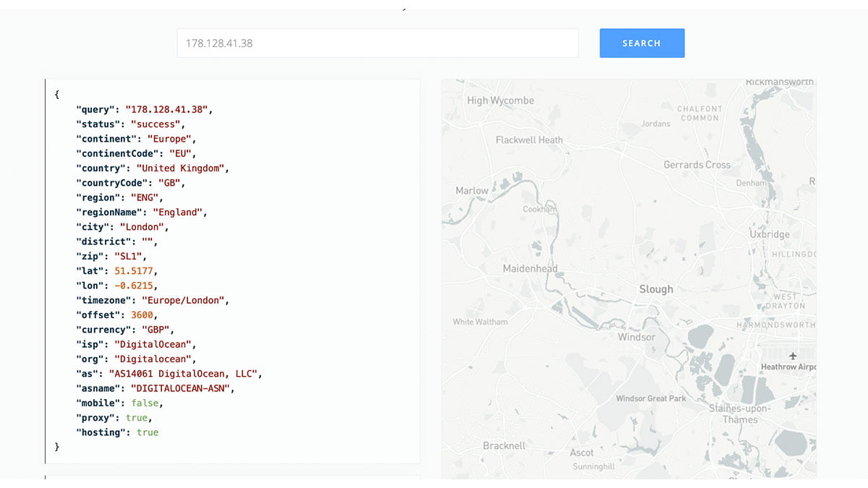868x488 pixels.
Task: Click the IP address search input field
Action: 377,43
